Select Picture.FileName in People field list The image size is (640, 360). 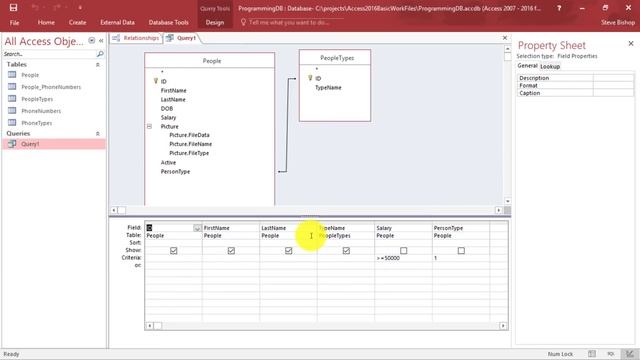191,144
